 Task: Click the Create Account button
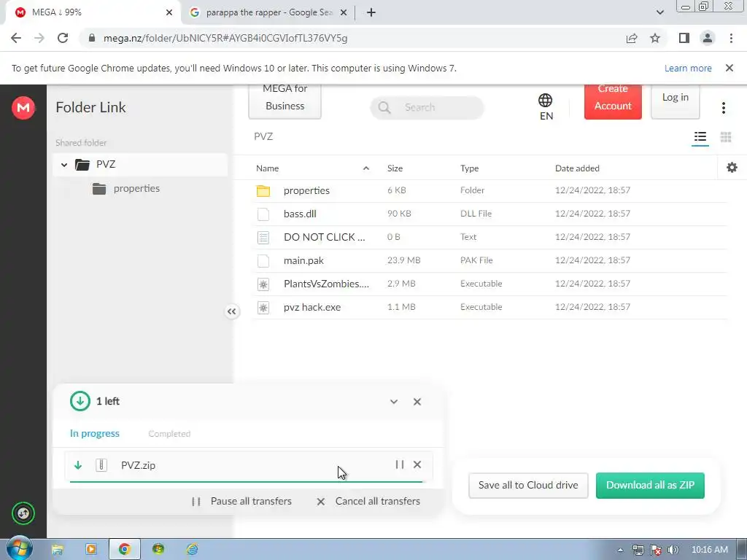coord(613,101)
